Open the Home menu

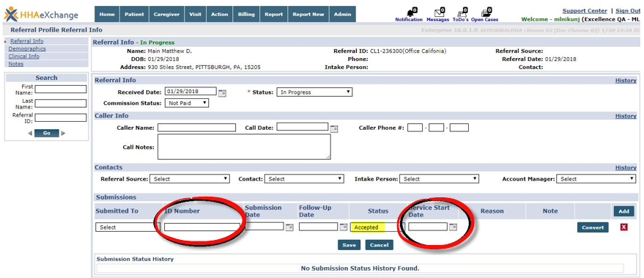pyautogui.click(x=107, y=14)
